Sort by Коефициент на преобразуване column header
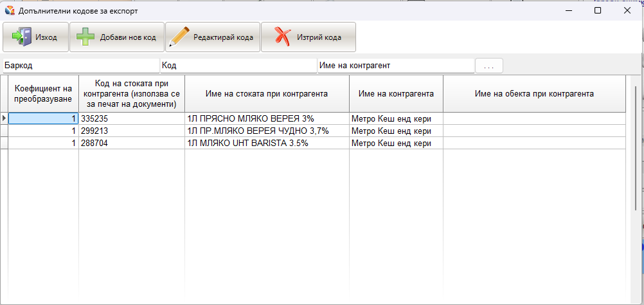644x305 pixels. [x=43, y=94]
